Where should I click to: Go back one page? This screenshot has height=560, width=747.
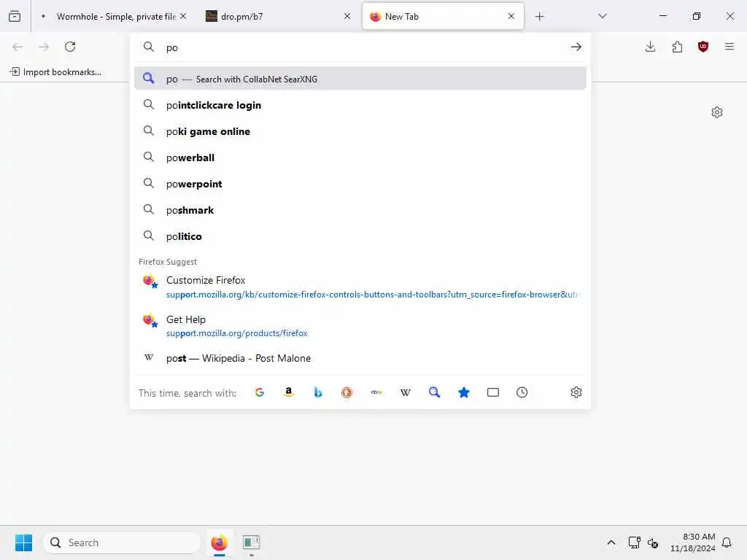click(x=18, y=47)
